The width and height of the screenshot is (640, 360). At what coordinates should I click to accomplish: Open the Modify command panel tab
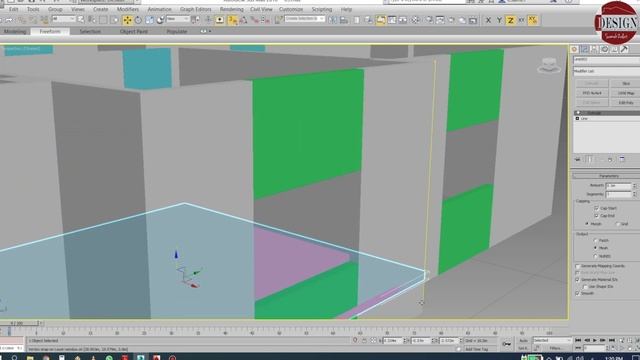pyautogui.click(x=584, y=49)
